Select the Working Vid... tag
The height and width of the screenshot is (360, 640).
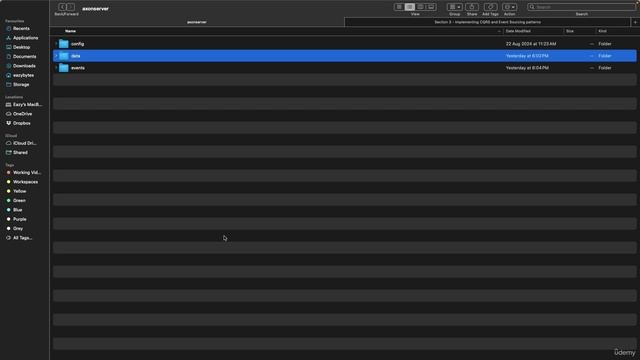[27, 173]
